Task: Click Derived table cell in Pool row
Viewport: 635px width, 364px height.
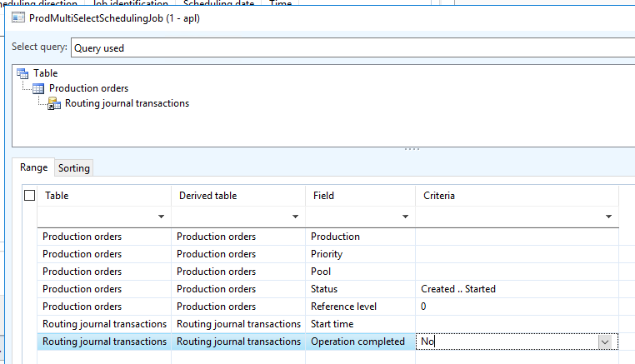Action: (x=238, y=272)
